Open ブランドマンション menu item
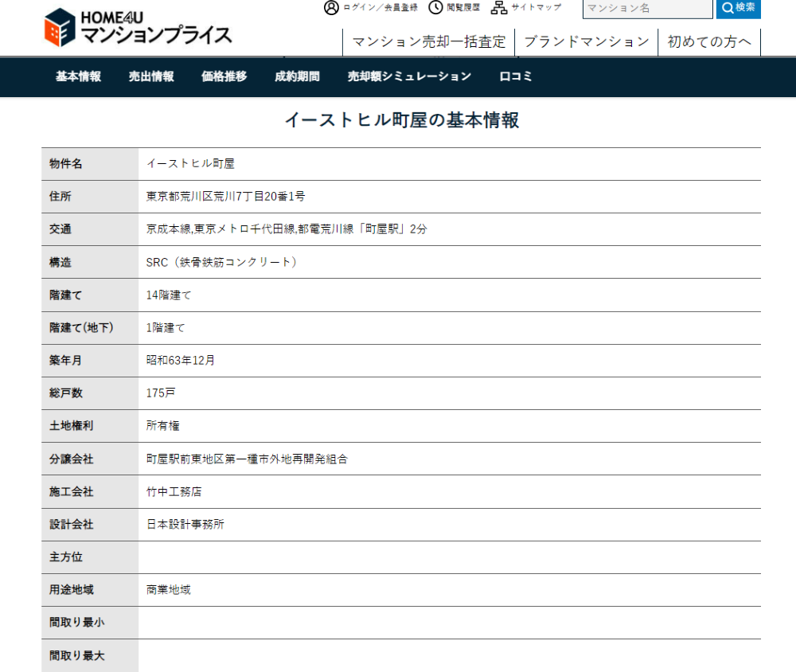Image resolution: width=796 pixels, height=672 pixels. (x=587, y=41)
